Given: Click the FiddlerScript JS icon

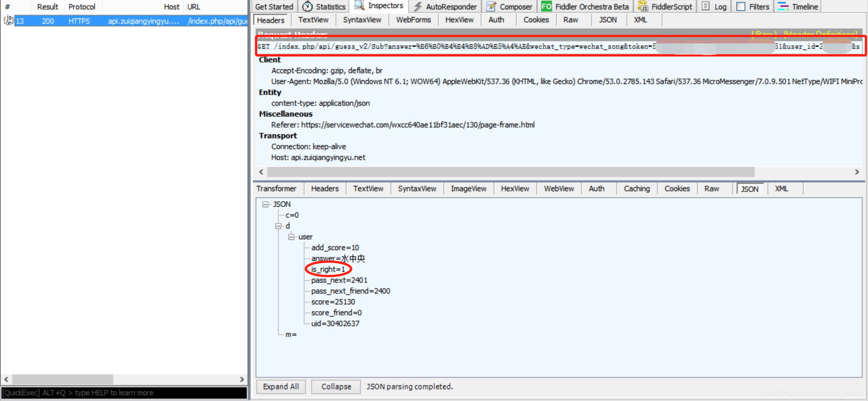Looking at the screenshot, I should click(642, 6).
